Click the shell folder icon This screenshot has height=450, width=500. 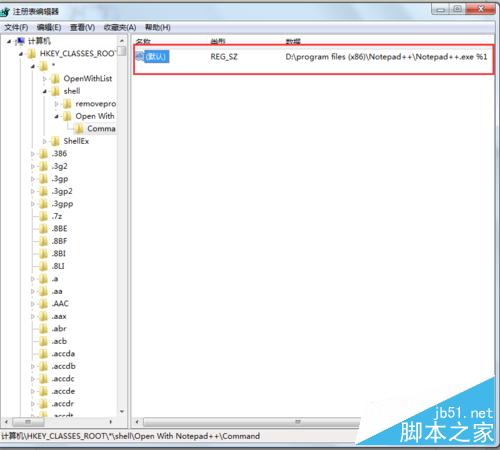coord(55,91)
